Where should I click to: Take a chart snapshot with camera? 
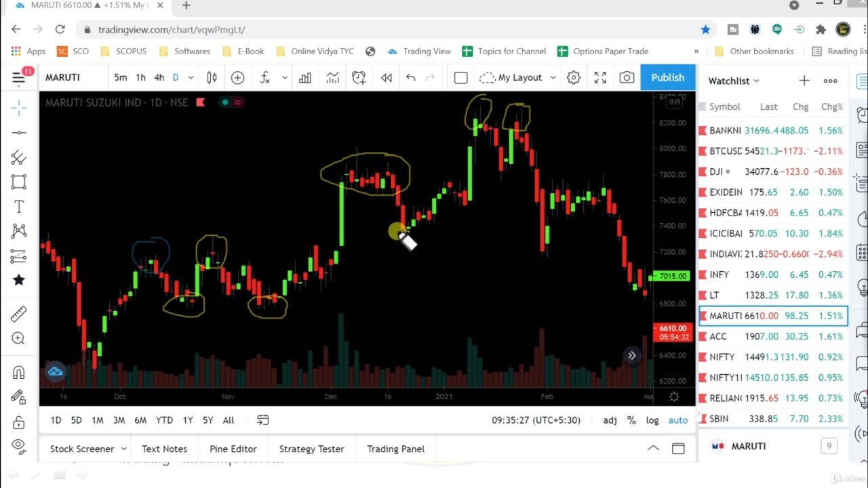click(x=627, y=77)
